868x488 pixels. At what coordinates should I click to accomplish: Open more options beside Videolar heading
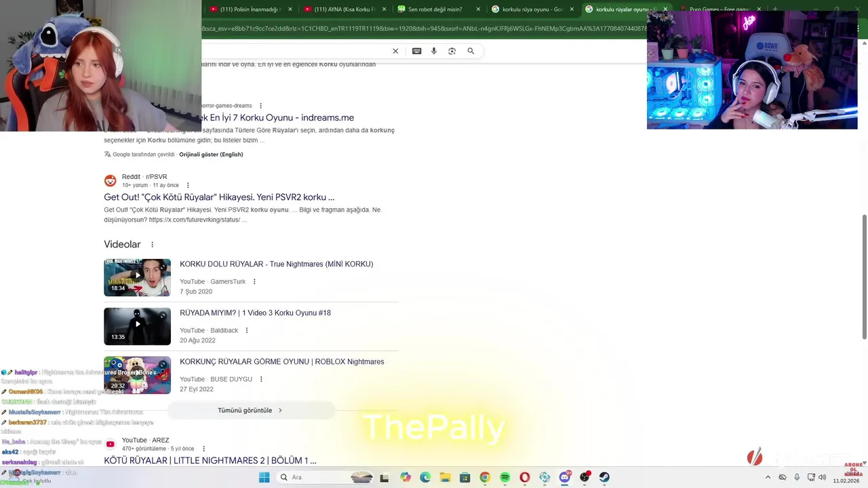pos(152,245)
